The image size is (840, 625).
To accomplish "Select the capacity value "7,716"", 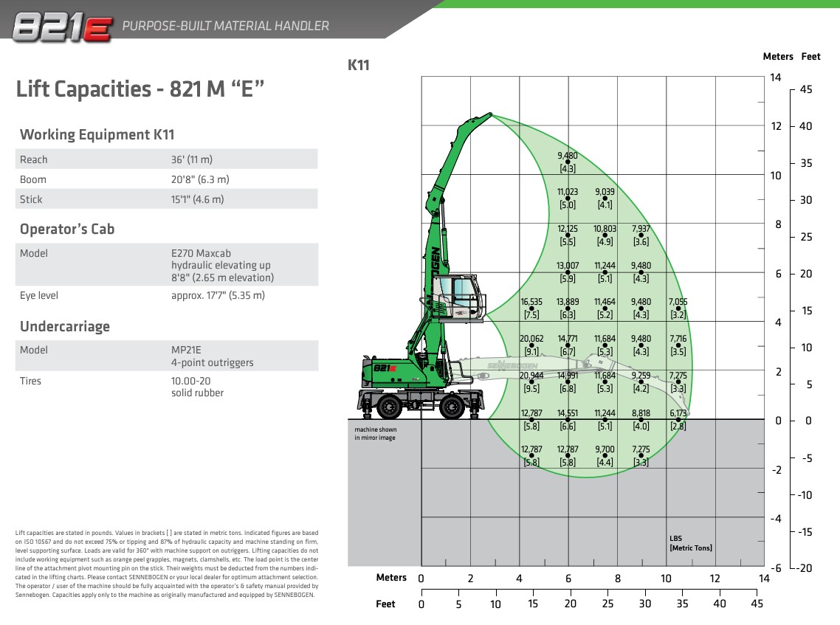I will point(678,339).
